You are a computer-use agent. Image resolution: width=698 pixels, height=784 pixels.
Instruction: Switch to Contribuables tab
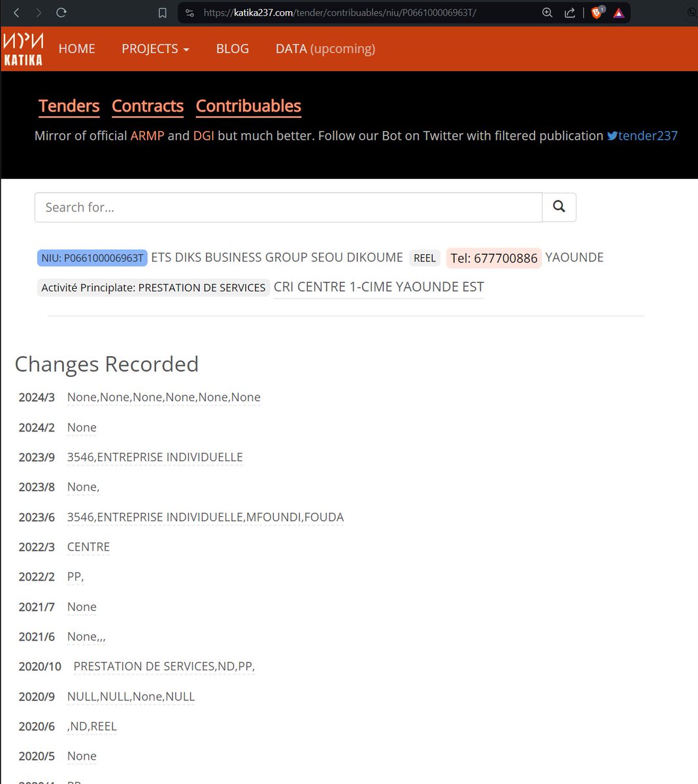pos(248,106)
